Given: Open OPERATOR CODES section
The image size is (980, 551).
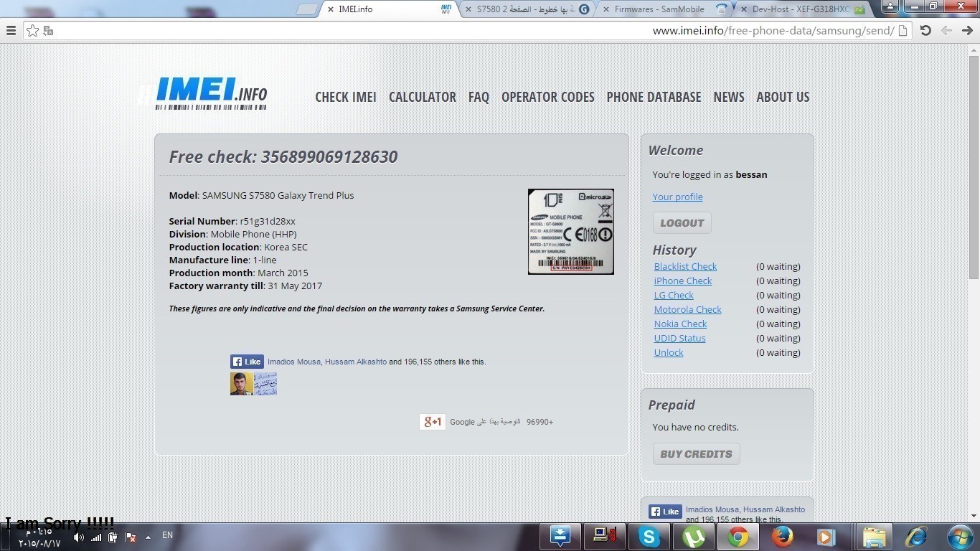Looking at the screenshot, I should [x=548, y=97].
